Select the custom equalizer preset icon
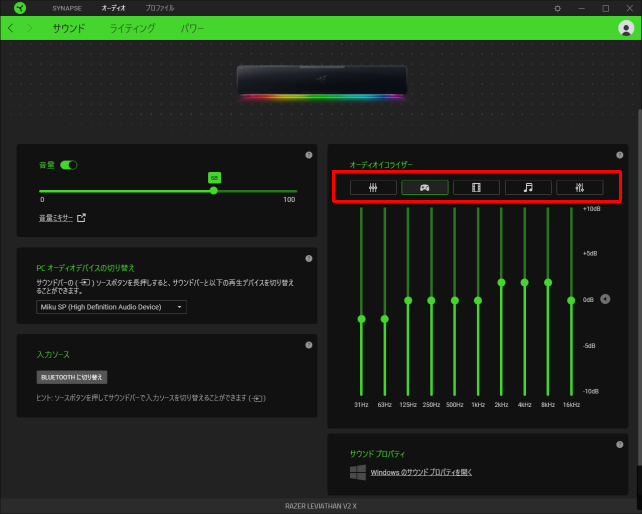642x514 pixels. click(579, 187)
